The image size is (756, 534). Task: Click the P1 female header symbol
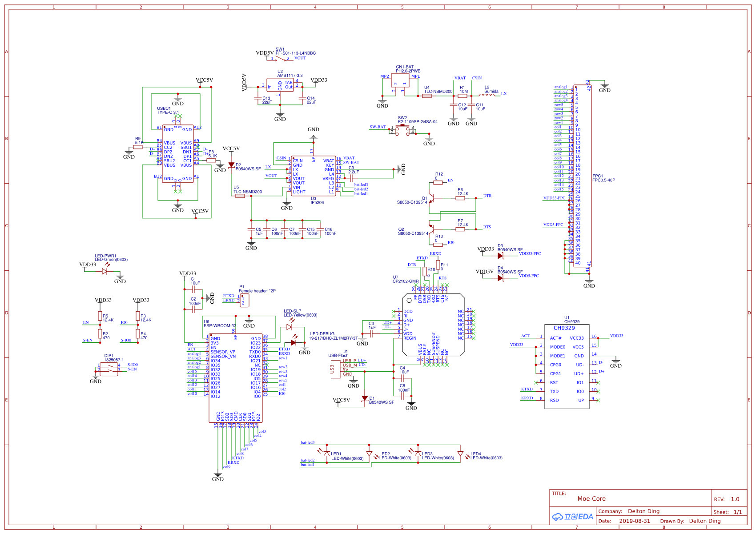point(244,300)
